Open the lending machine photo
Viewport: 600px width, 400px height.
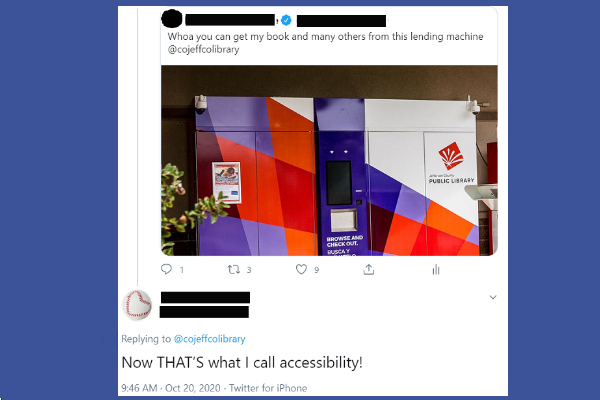point(329,160)
